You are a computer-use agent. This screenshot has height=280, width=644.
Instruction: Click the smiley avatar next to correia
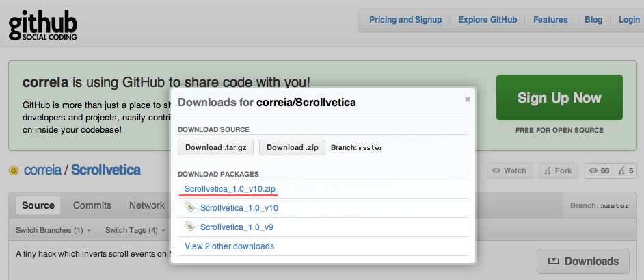[14, 170]
